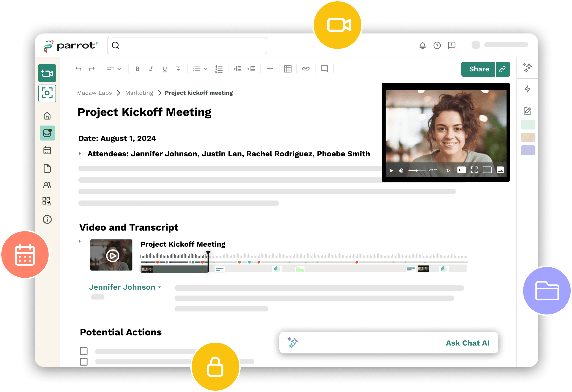Click the AI sparkle icon in the right panel
The image size is (572, 392).
(527, 67)
